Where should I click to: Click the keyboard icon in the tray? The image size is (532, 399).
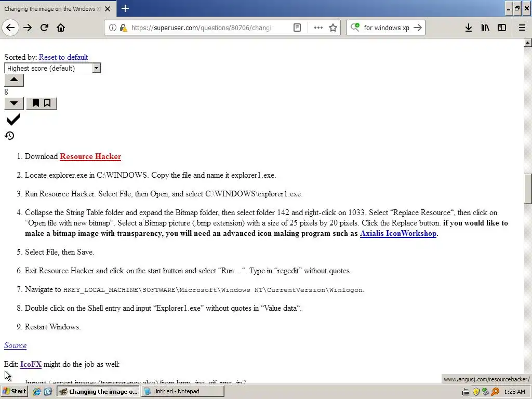(x=466, y=392)
